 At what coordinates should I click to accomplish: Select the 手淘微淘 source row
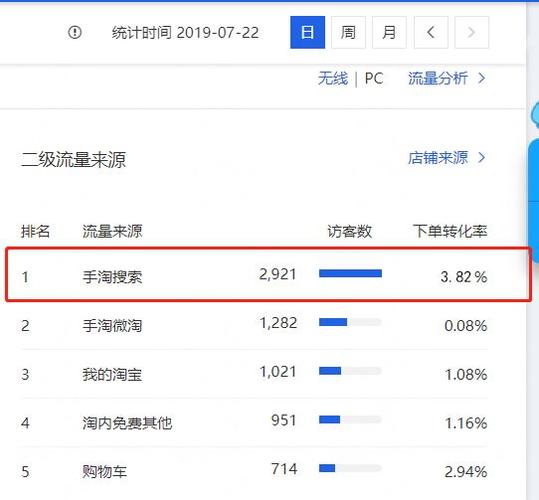click(254, 325)
